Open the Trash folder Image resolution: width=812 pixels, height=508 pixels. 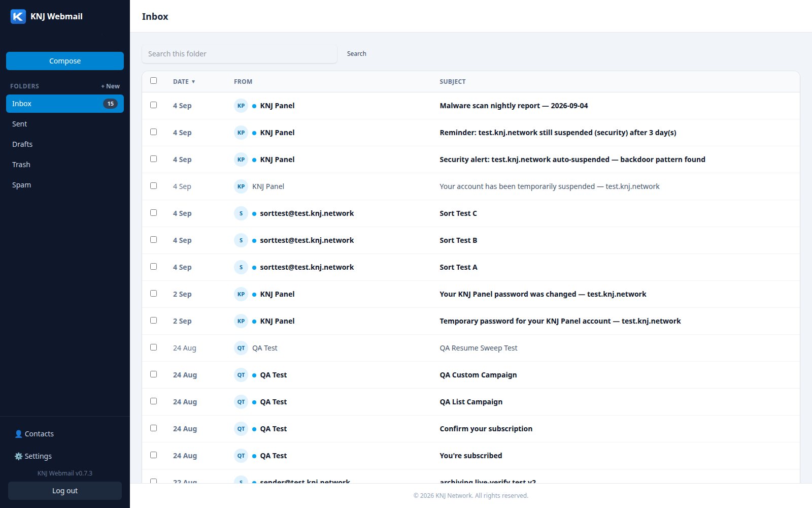point(65,165)
